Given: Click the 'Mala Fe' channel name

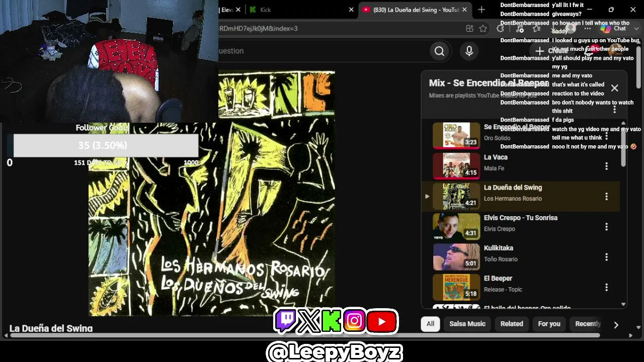Looking at the screenshot, I should point(494,168).
